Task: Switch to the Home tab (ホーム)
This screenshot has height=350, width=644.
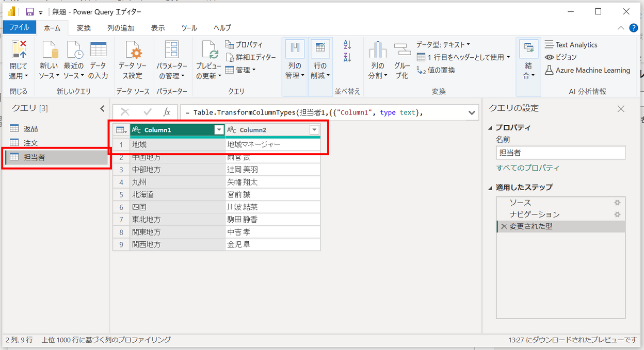Action: pyautogui.click(x=52, y=28)
